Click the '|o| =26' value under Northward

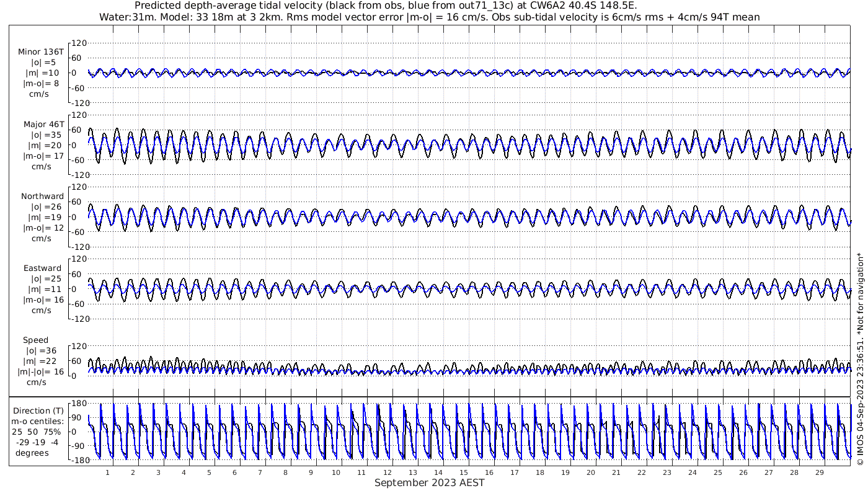tap(46, 206)
